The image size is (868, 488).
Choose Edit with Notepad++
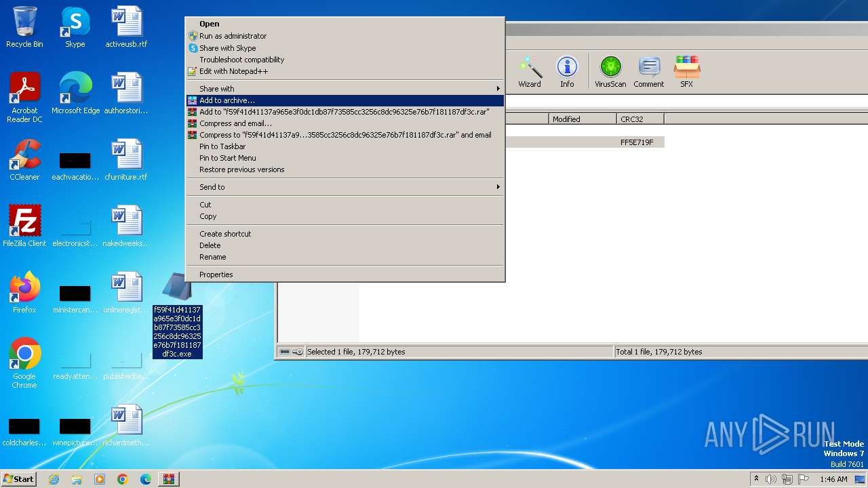tap(345, 71)
